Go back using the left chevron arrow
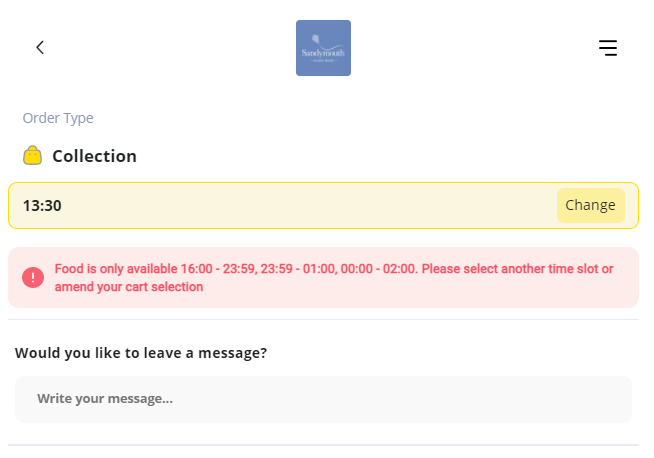Image resolution: width=654 pixels, height=458 pixels. point(40,48)
